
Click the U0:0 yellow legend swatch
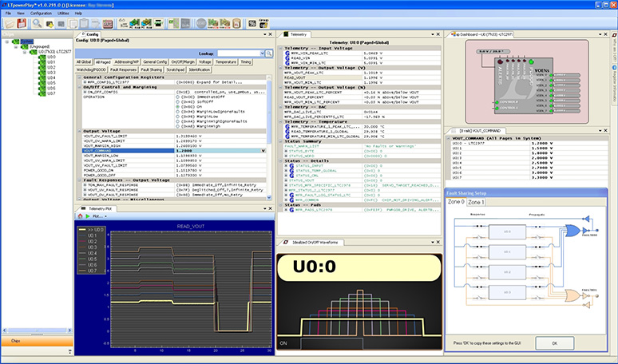pos(83,229)
